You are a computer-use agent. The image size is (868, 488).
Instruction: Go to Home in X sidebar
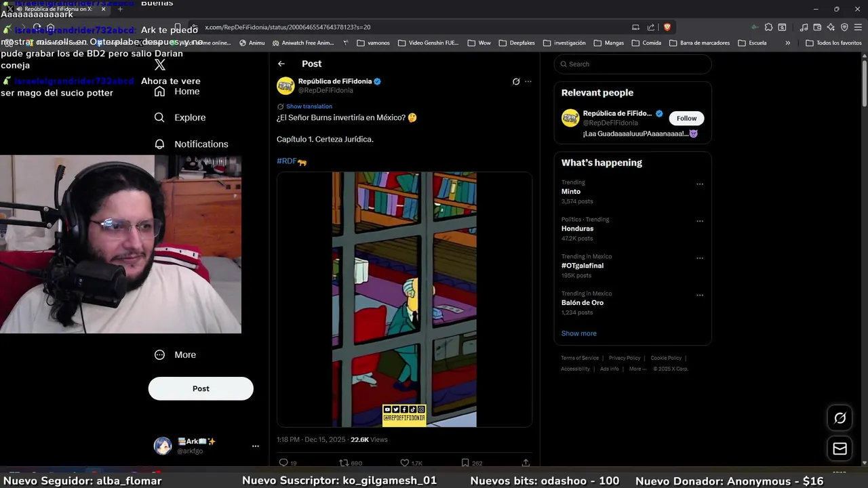177,91
